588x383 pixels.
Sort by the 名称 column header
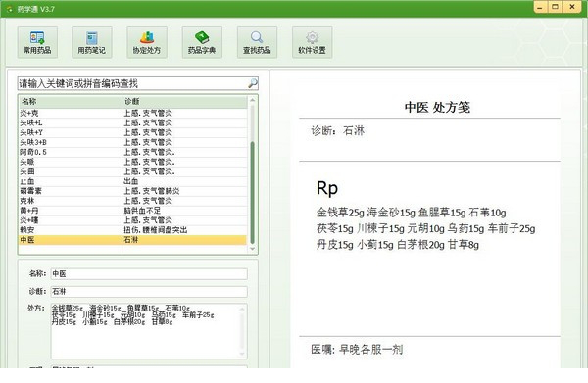click(71, 101)
